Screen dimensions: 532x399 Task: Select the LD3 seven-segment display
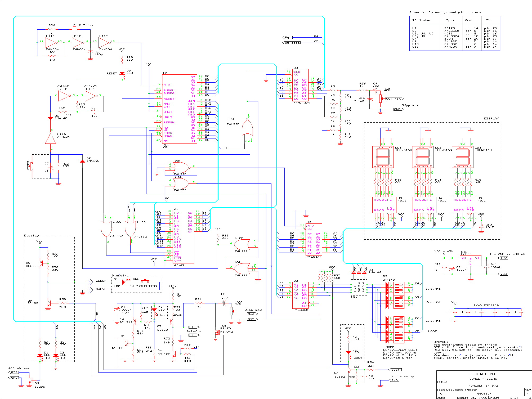[x=463, y=157]
